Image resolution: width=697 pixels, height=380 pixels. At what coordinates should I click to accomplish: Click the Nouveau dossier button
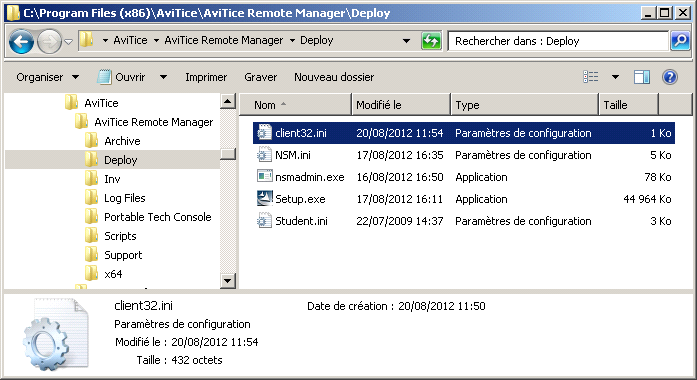click(334, 77)
